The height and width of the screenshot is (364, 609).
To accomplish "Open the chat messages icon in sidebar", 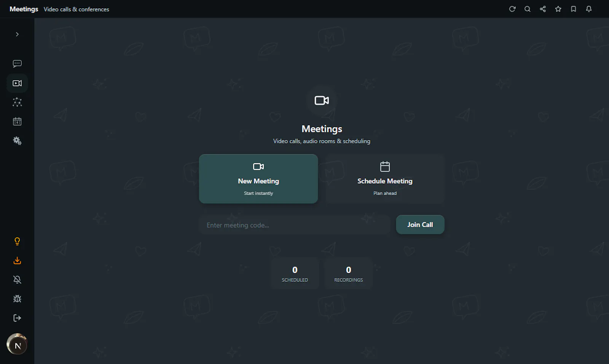I will coord(17,64).
